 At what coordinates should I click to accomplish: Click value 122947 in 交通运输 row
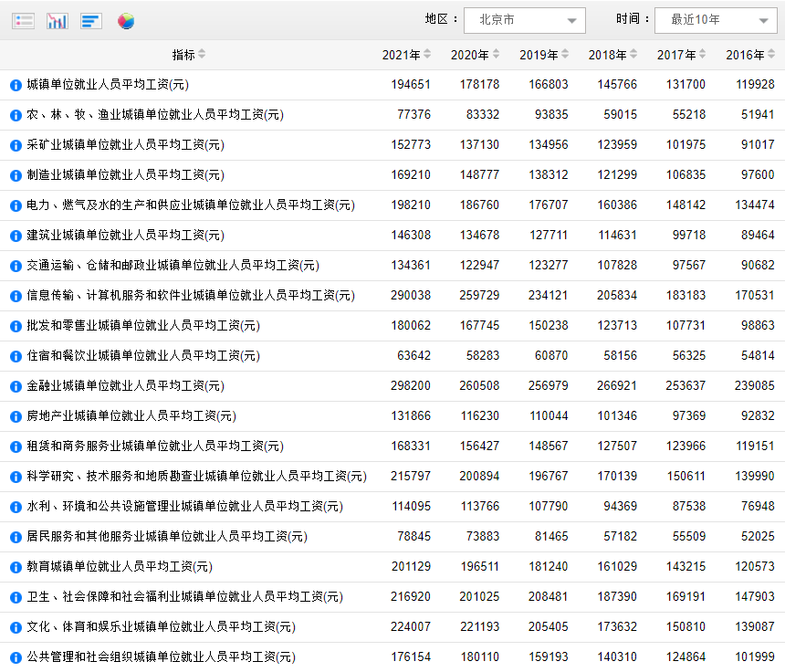(x=479, y=266)
